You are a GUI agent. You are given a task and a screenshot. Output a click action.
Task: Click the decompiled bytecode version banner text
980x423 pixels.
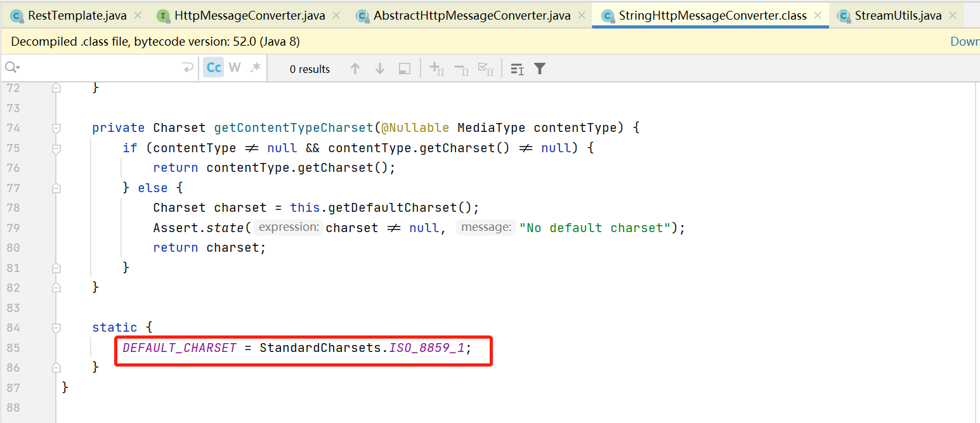tap(155, 42)
